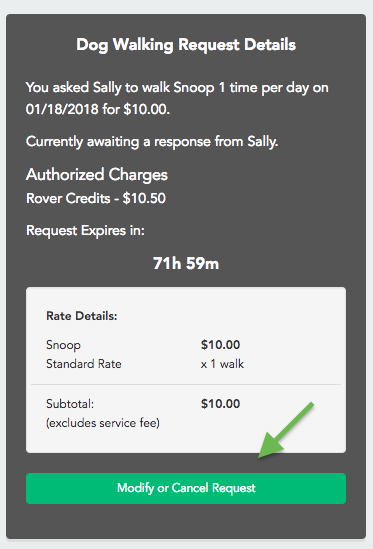Click the Standard Rate label

(84, 364)
